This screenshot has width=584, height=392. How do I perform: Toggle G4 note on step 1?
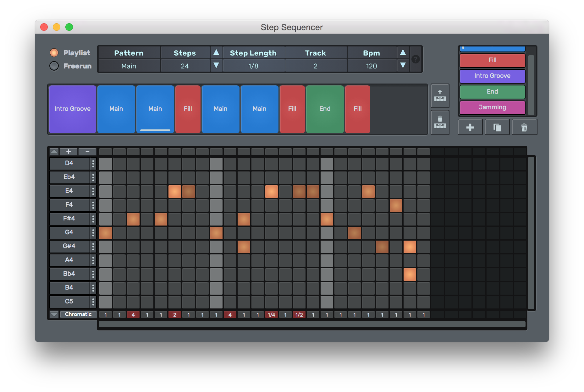coord(106,233)
